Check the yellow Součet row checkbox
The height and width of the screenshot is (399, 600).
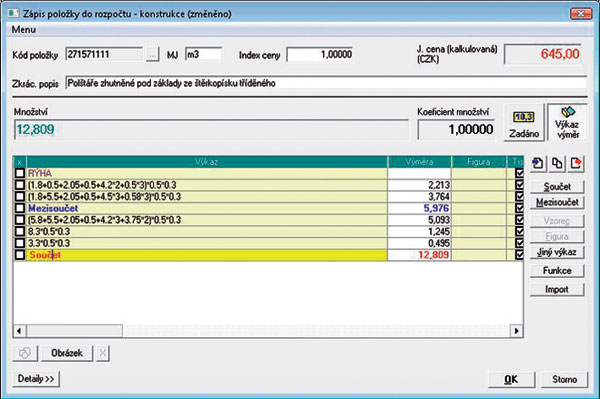(x=20, y=255)
